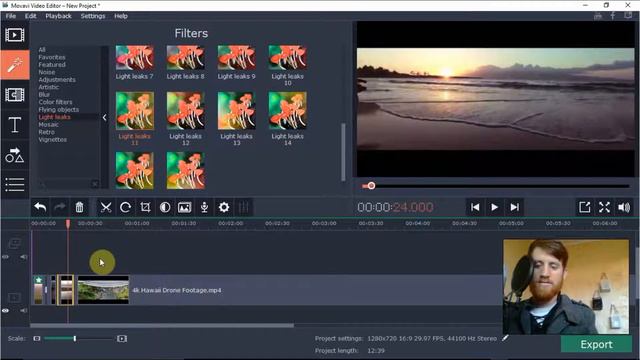Click zoom in timeline scale icon
This screenshot has height=360, width=640.
[x=122, y=338]
